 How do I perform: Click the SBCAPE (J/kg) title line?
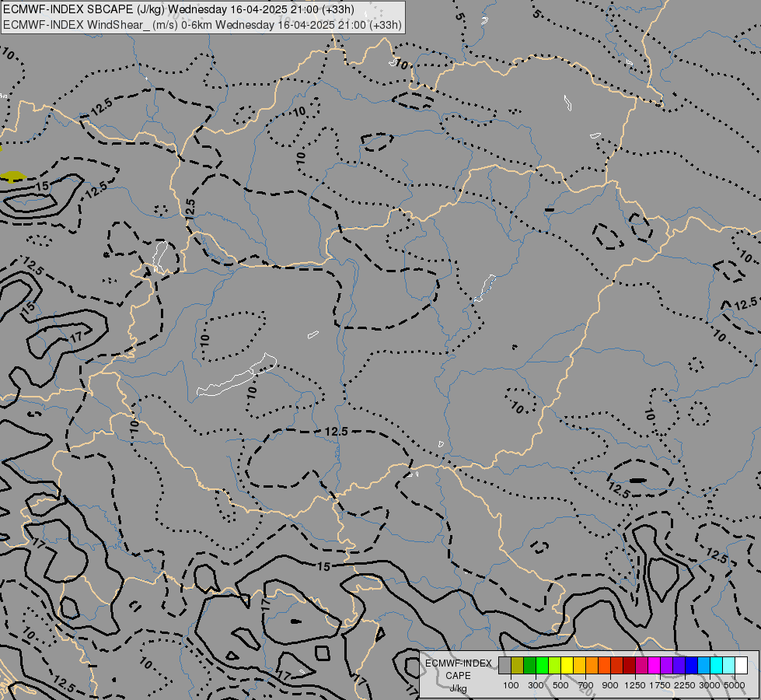pyautogui.click(x=179, y=9)
